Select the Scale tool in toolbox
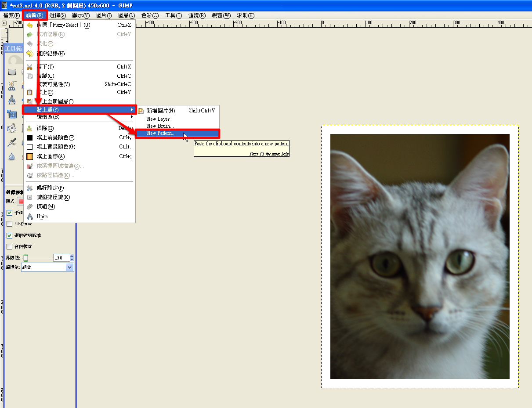Viewport: 532px width, 408px height. pyautogui.click(x=12, y=114)
